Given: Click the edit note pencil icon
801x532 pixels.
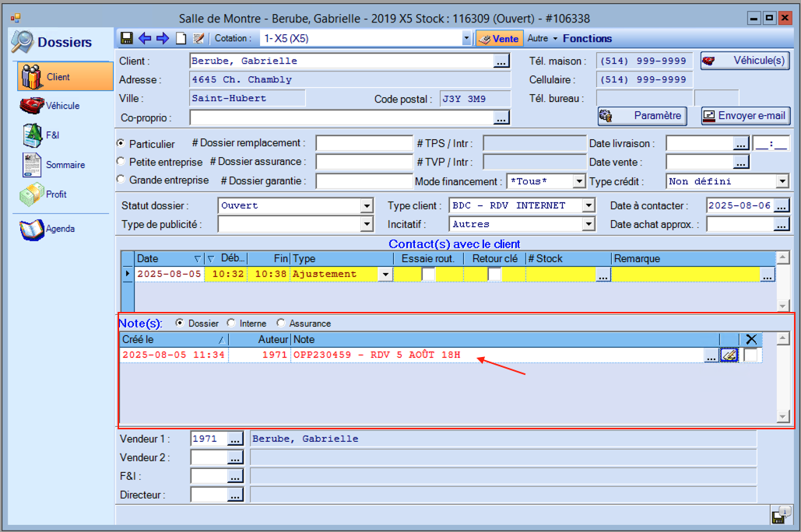Looking at the screenshot, I should tap(729, 355).
